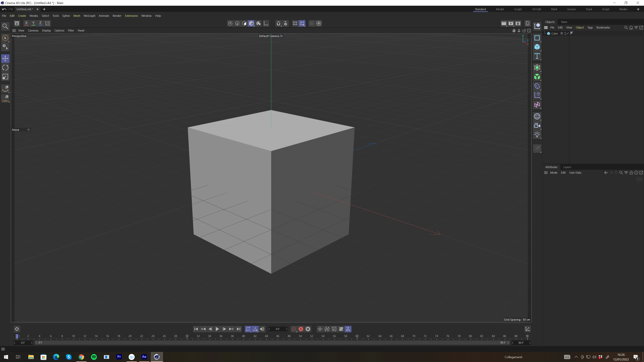Open viewport hamburger menu beside View
Screen dimensions: 644x362
[14, 31]
